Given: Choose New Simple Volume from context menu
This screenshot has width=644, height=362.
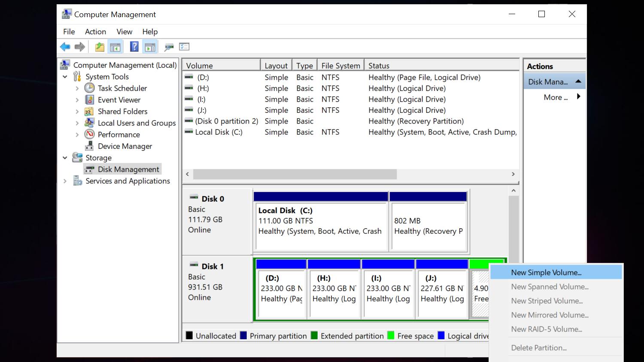Looking at the screenshot, I should point(556,272).
